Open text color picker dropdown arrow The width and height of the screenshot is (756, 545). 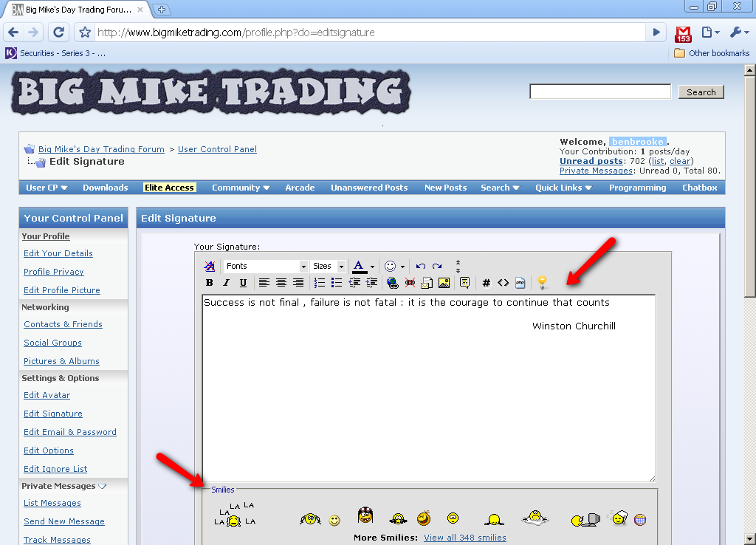pos(372,267)
